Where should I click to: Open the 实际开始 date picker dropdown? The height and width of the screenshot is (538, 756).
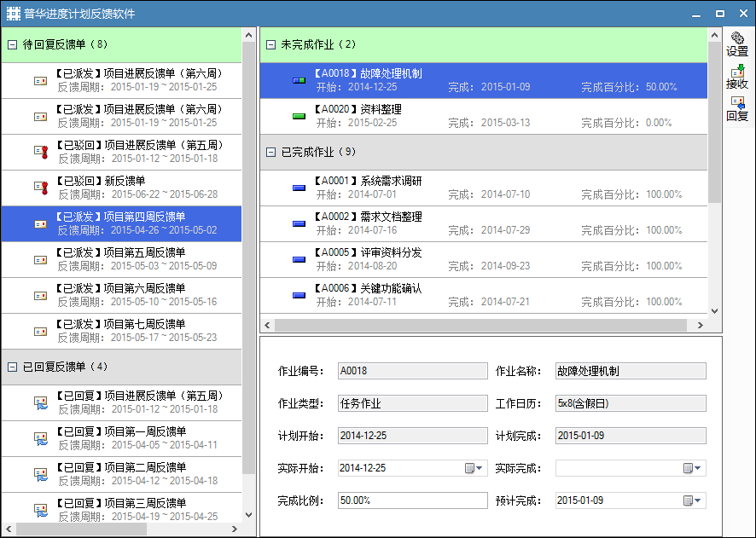click(x=474, y=468)
